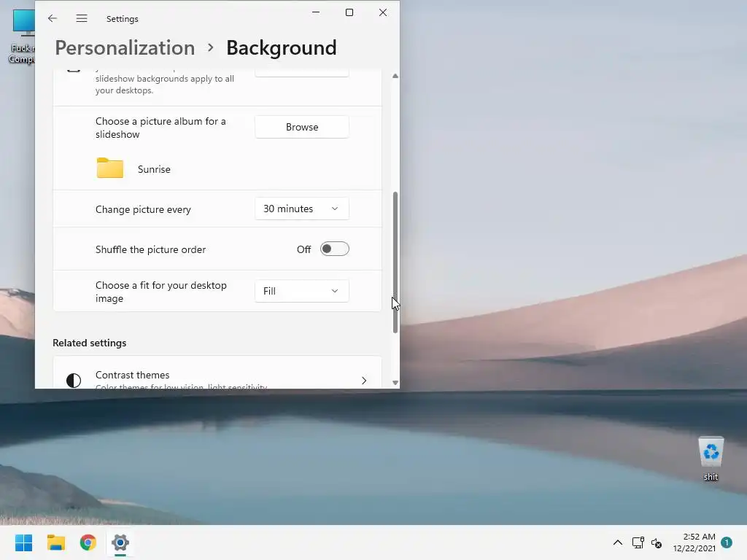Click the Background breadcrumb heading
Screen dimensions: 747x560
(x=282, y=47)
